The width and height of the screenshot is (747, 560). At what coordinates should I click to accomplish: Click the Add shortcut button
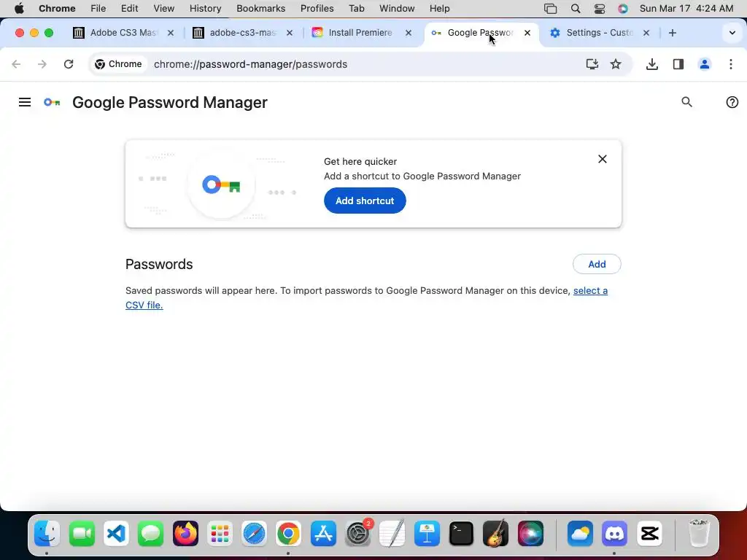pyautogui.click(x=365, y=201)
